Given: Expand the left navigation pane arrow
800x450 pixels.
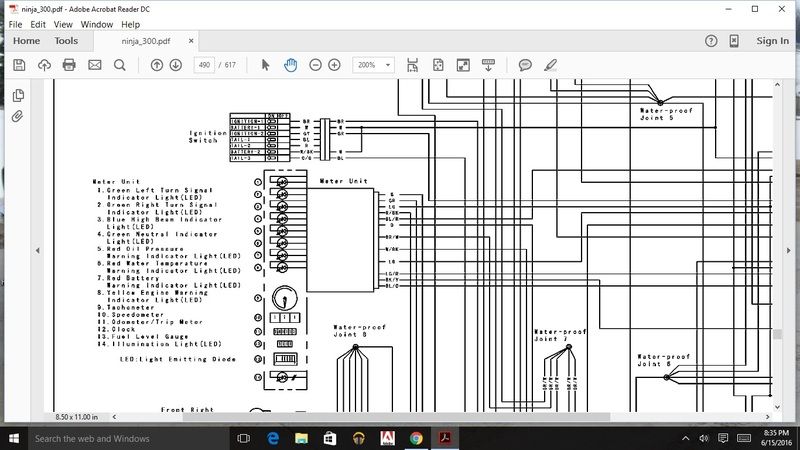Looking at the screenshot, I should point(37,250).
